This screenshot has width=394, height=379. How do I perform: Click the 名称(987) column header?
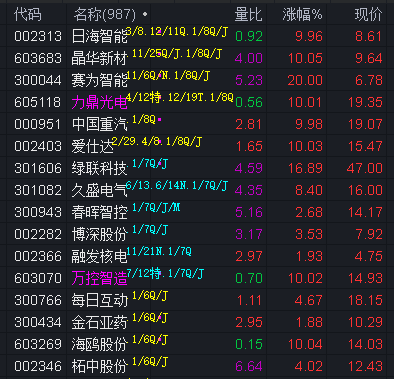click(x=105, y=15)
